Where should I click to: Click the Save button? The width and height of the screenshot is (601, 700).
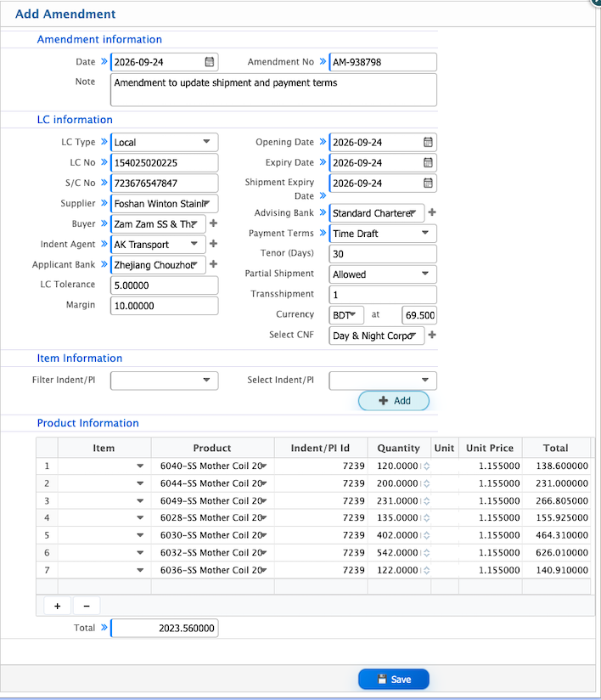394,680
